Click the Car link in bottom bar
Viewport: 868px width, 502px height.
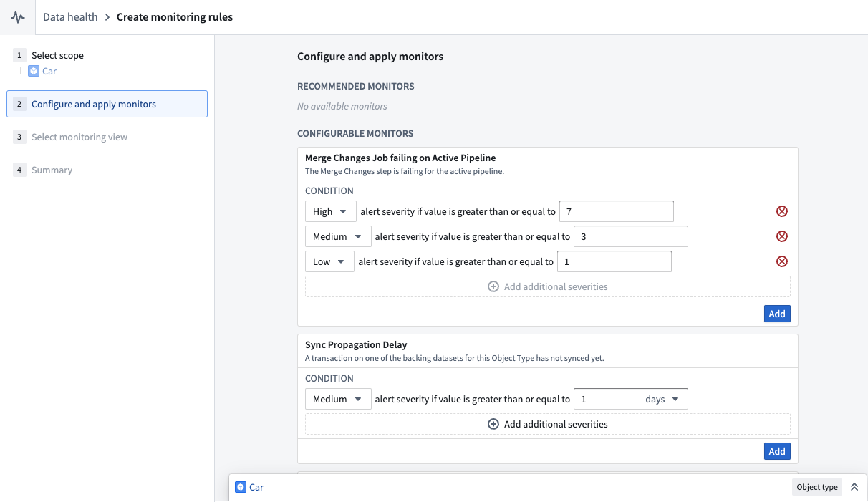pyautogui.click(x=256, y=487)
